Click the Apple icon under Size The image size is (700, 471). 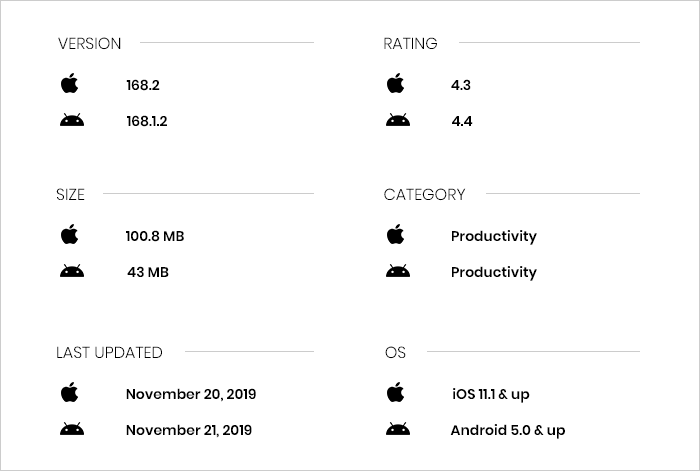[x=69, y=235]
